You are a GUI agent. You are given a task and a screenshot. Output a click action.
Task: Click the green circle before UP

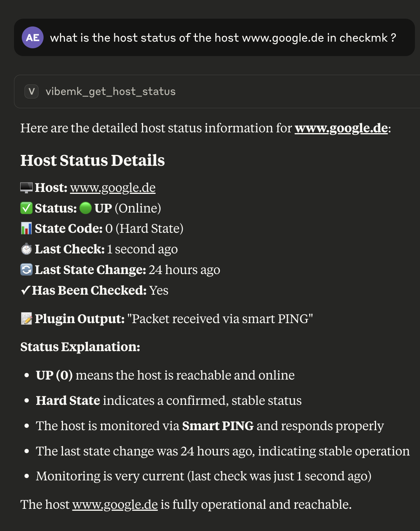click(85, 208)
